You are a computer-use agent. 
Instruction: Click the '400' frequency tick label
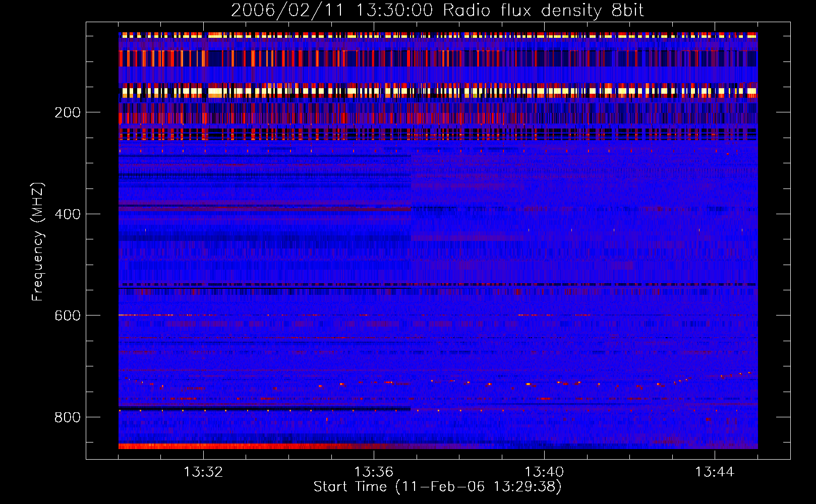68,214
